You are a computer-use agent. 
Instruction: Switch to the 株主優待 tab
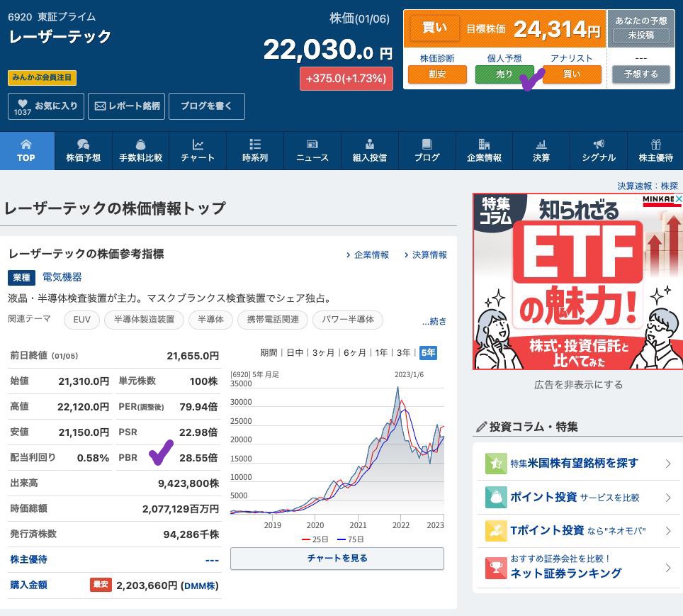655,151
